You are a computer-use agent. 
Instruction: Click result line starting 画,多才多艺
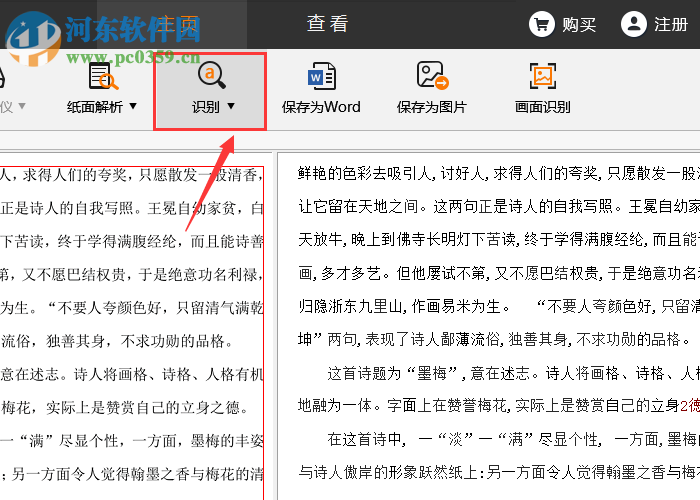tap(499, 273)
